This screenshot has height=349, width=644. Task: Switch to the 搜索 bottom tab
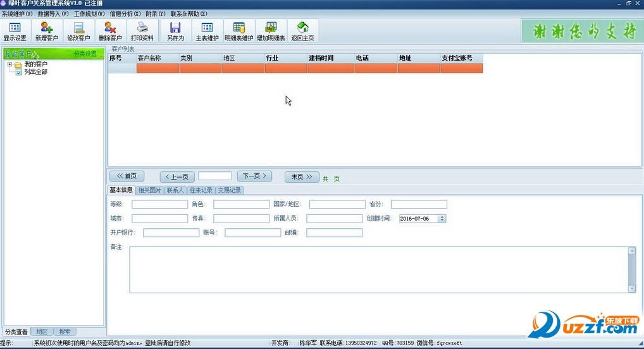[x=65, y=332]
